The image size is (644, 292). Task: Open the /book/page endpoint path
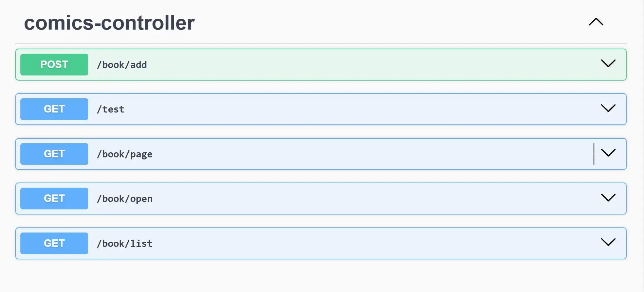(x=125, y=154)
